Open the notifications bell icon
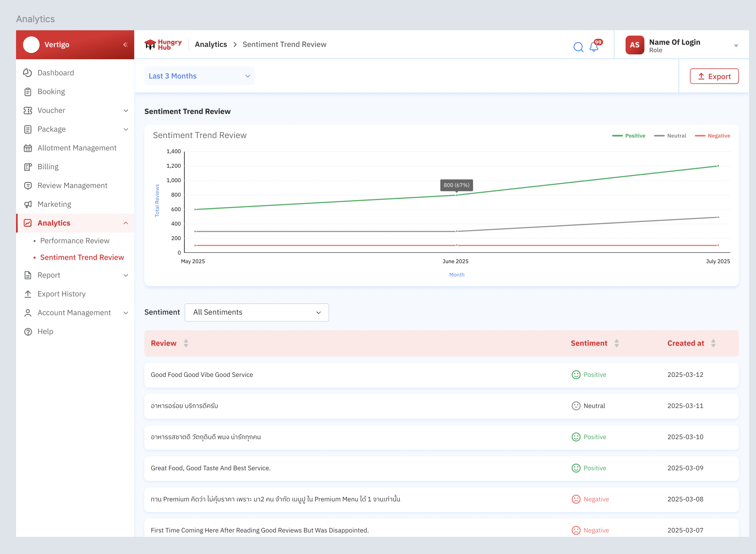The height and width of the screenshot is (554, 756). (x=594, y=47)
